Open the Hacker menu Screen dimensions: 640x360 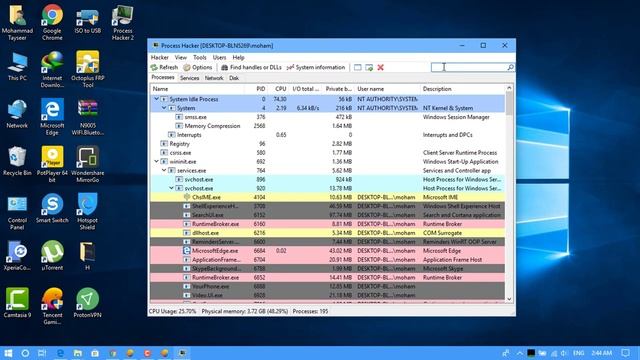pos(160,58)
